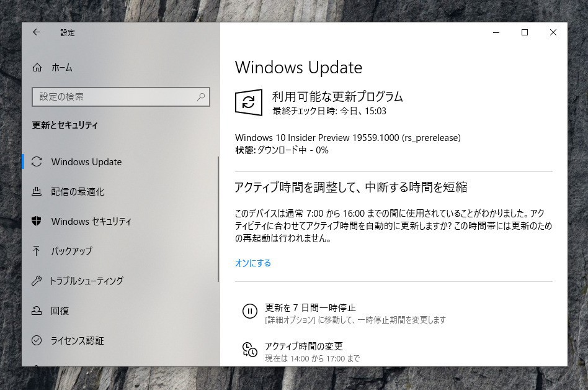The image size is (588, 390).
Task: Click the clock active hours icon
Action: [250, 350]
